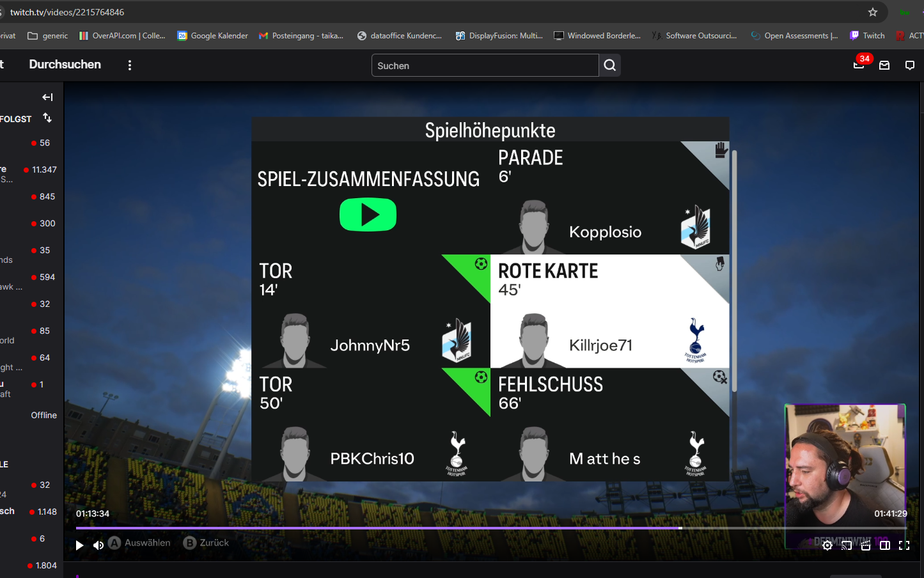
Task: Click the remaining part of the seek bar near 01:41:29
Action: pos(794,528)
